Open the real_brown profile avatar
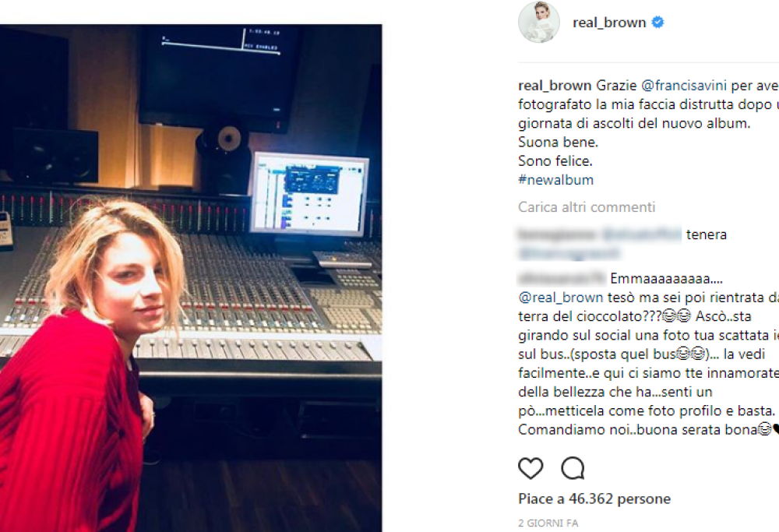The height and width of the screenshot is (532, 779). [x=539, y=23]
